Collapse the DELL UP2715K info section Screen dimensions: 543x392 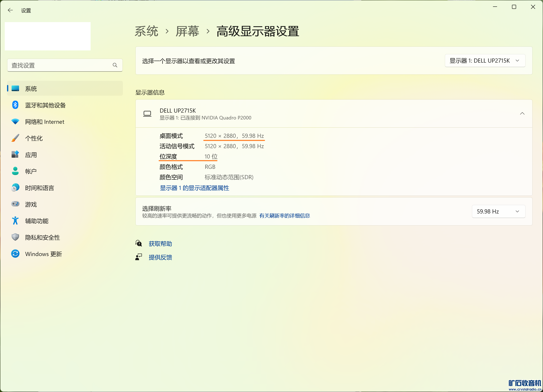coord(522,114)
